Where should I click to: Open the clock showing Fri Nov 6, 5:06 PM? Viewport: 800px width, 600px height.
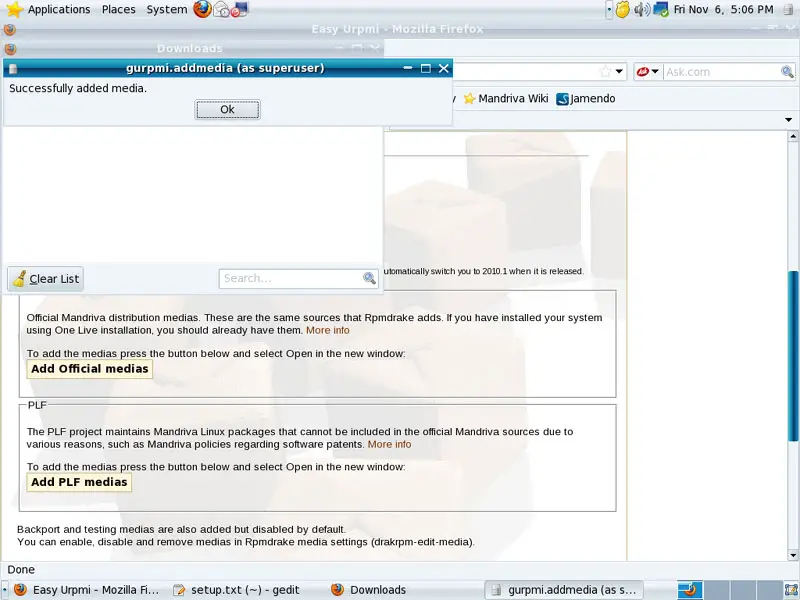click(x=723, y=10)
